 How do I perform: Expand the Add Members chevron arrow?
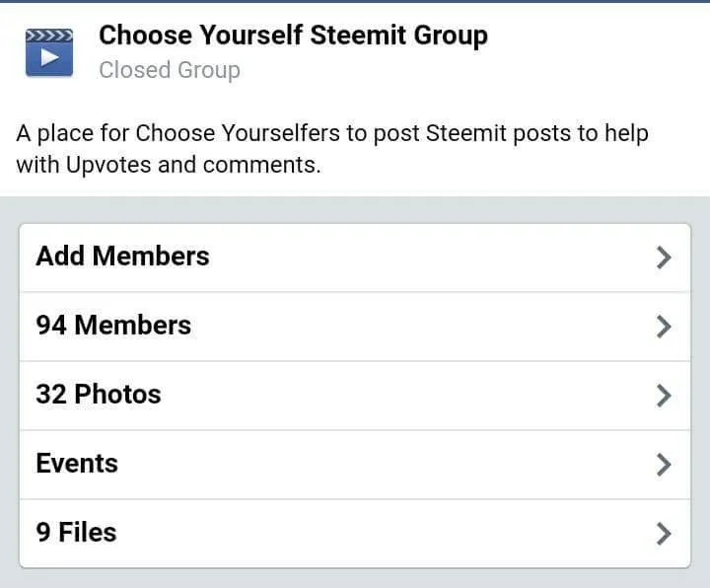click(x=664, y=257)
